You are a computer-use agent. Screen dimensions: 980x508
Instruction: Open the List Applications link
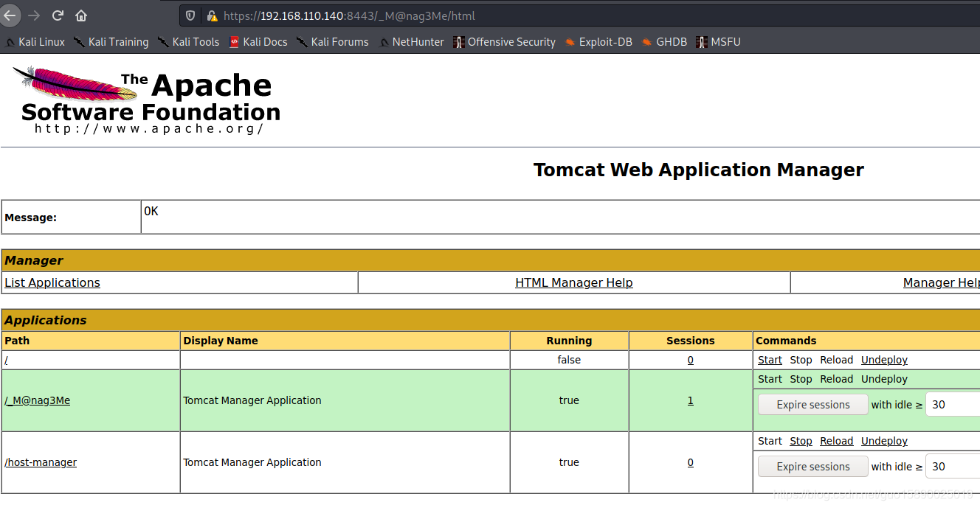[x=52, y=282]
